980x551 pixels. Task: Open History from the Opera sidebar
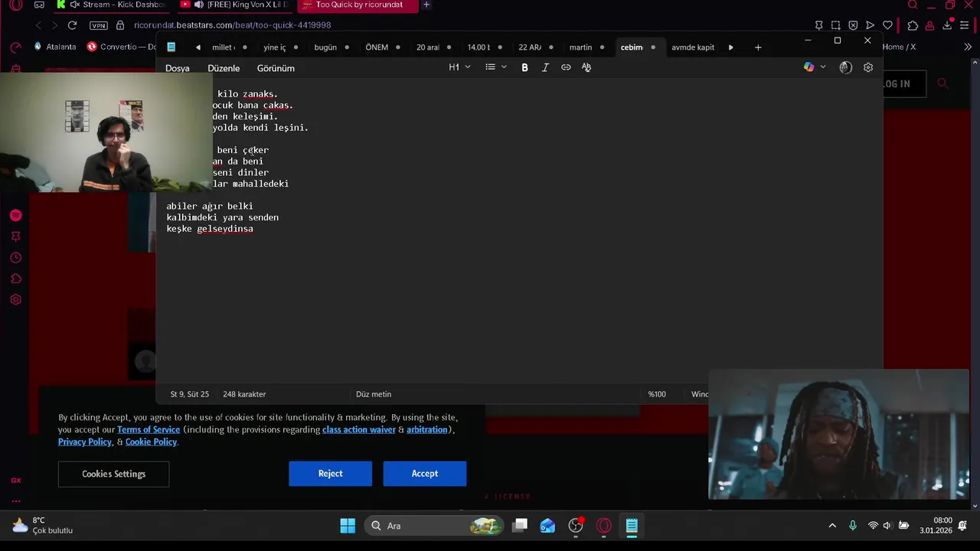15,258
